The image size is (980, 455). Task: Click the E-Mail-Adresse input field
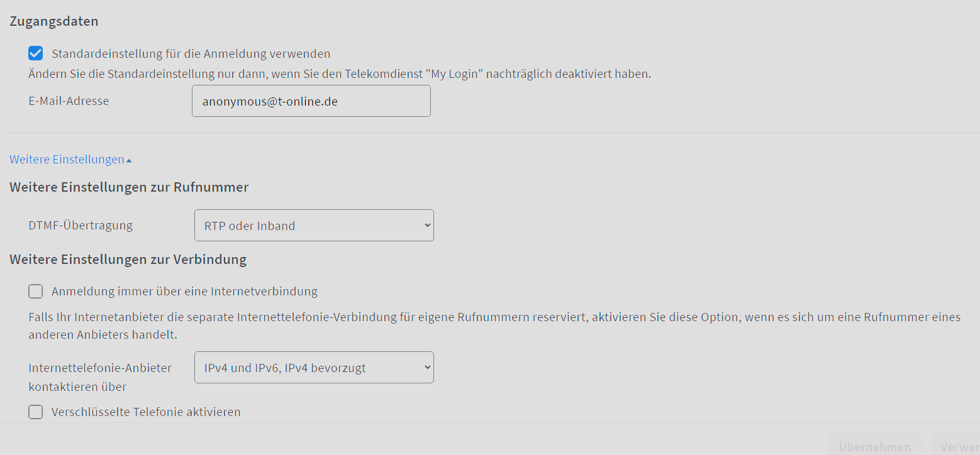click(x=311, y=101)
